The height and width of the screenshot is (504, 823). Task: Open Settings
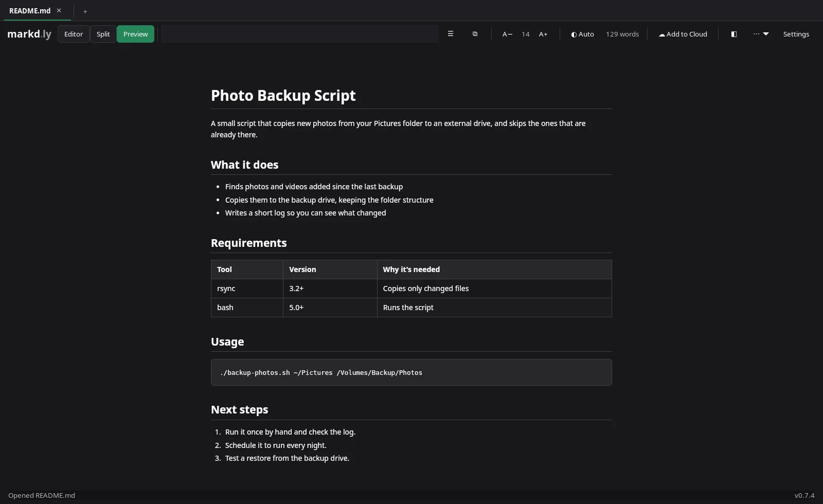pyautogui.click(x=796, y=34)
